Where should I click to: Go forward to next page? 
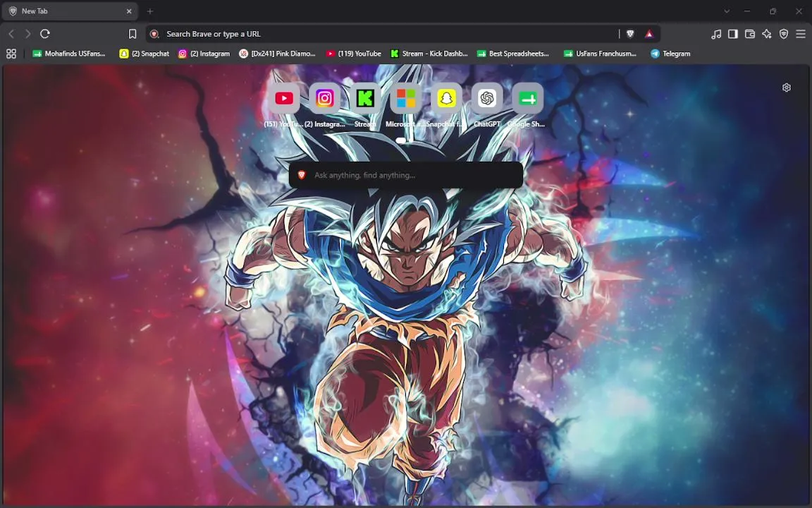click(28, 34)
